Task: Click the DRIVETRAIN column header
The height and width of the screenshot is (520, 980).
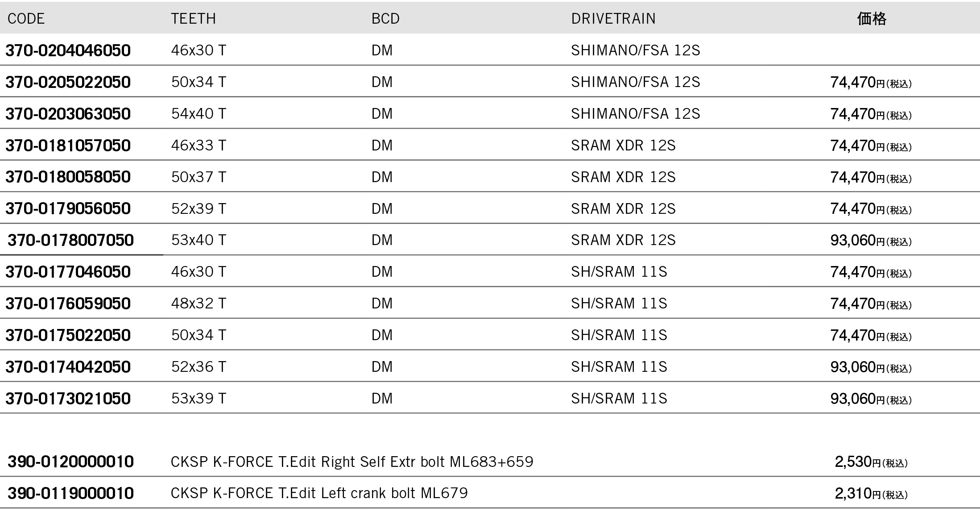Action: pos(613,19)
